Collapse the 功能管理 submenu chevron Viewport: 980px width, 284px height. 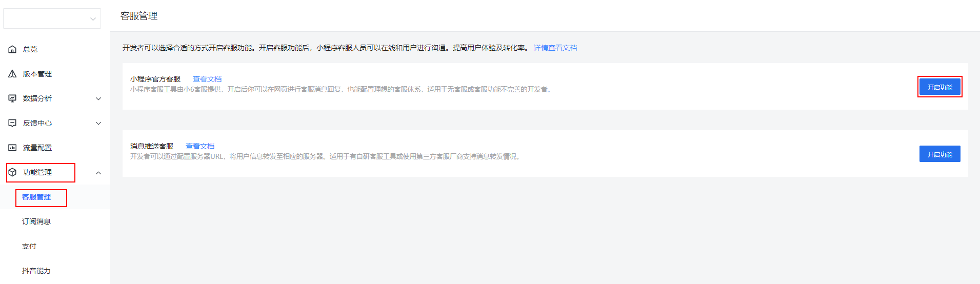(98, 173)
